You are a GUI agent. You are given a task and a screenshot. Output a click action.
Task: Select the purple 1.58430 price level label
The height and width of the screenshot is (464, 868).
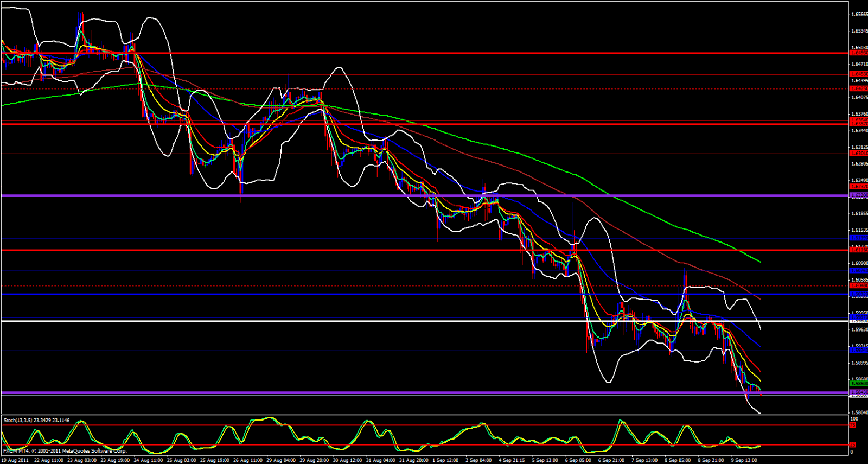pos(858,392)
